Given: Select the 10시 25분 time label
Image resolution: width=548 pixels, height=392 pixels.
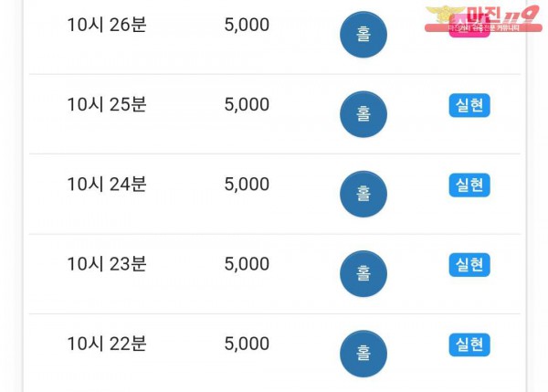Looking at the screenshot, I should [107, 104].
